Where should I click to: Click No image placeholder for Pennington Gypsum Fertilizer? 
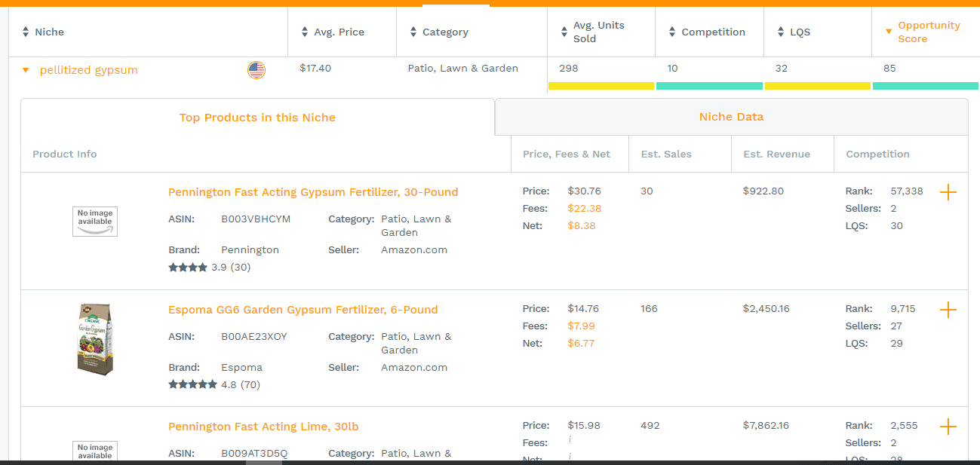95,222
